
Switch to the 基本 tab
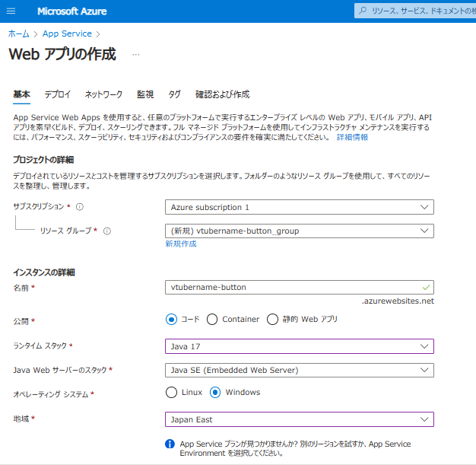point(21,94)
